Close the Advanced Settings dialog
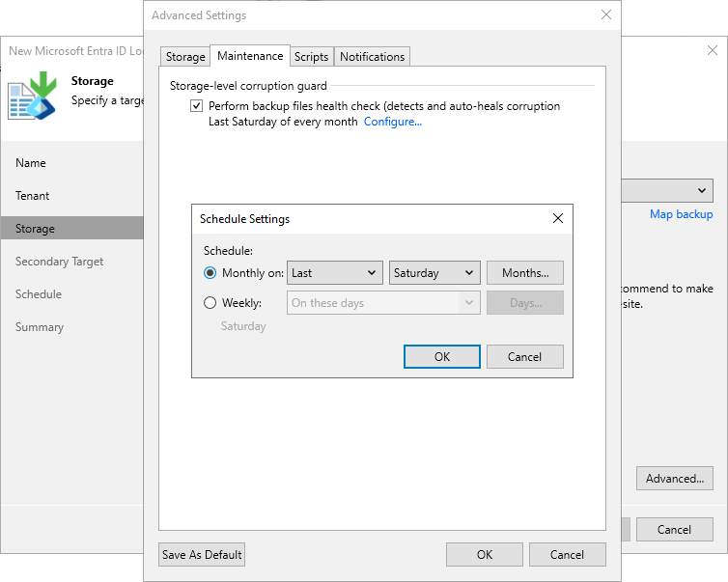Viewport: 728px width, 582px height. 606,14
